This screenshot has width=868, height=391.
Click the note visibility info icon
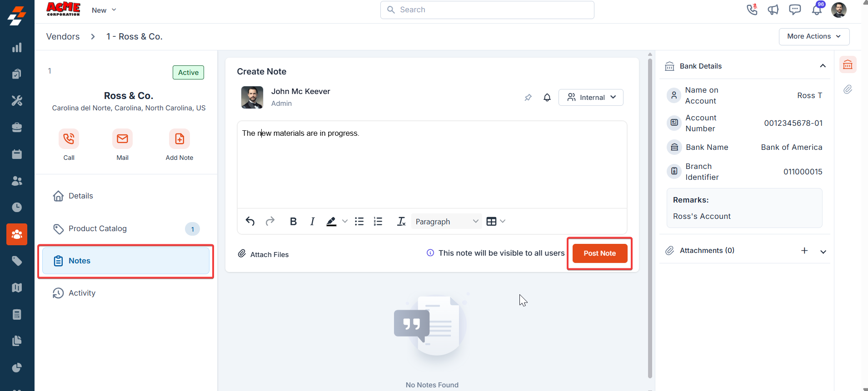430,253
